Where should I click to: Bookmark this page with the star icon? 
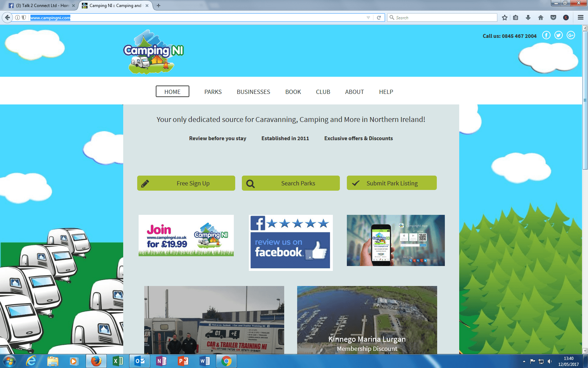point(505,18)
